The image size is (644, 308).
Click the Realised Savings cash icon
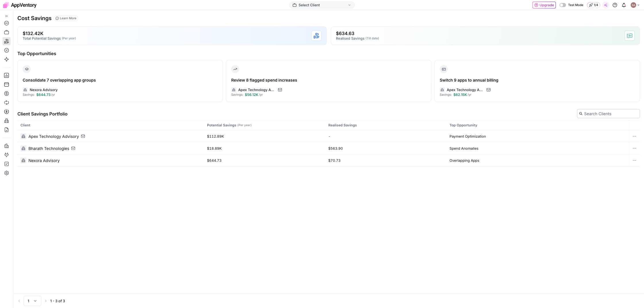[x=629, y=36]
